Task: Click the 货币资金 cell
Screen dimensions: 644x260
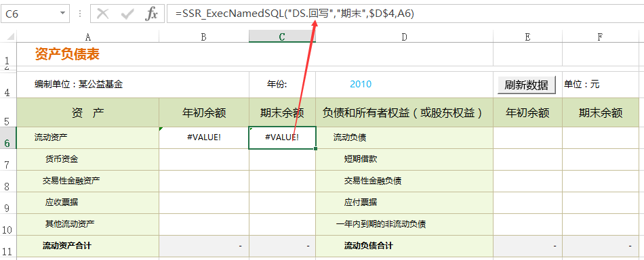Action: [x=87, y=159]
